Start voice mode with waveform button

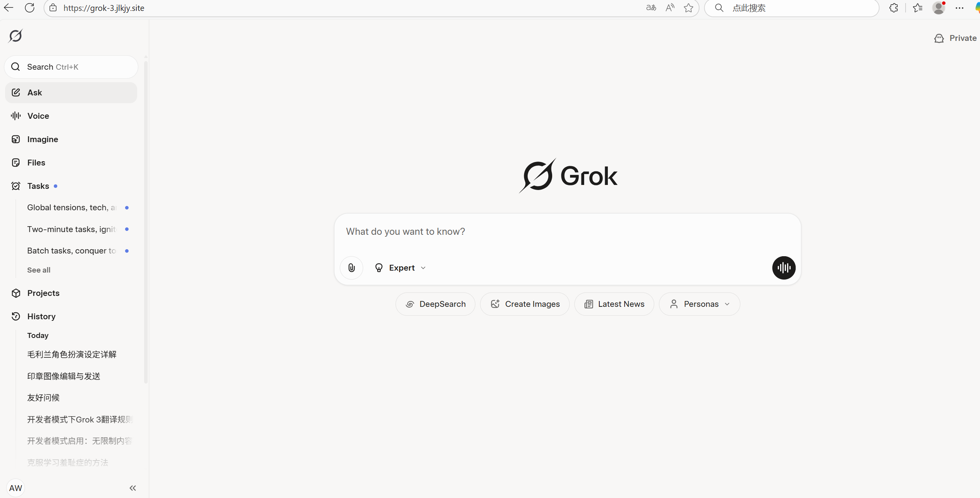pos(784,268)
